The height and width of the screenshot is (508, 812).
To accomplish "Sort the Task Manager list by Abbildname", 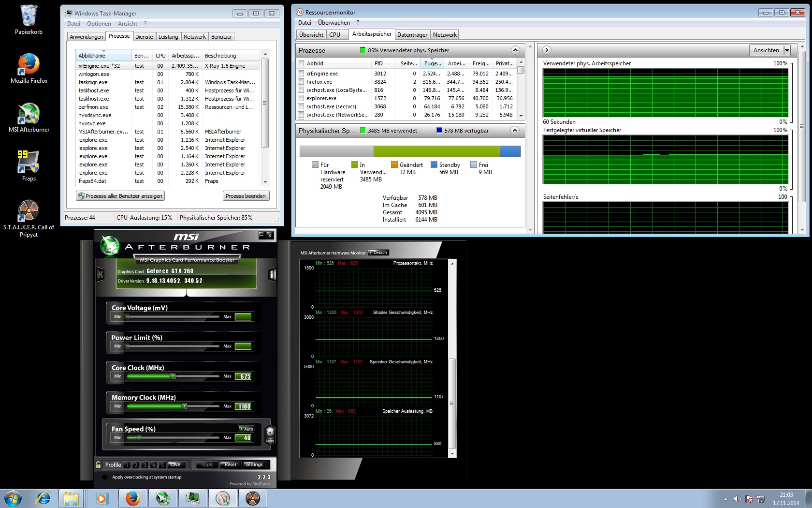I will pos(103,56).
